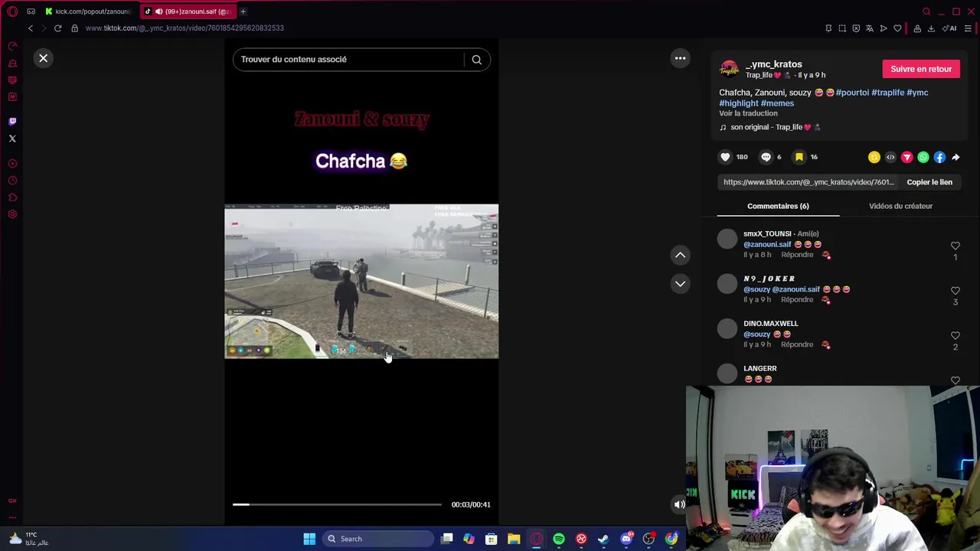
Task: Seek on the video progress bar
Action: 337,504
